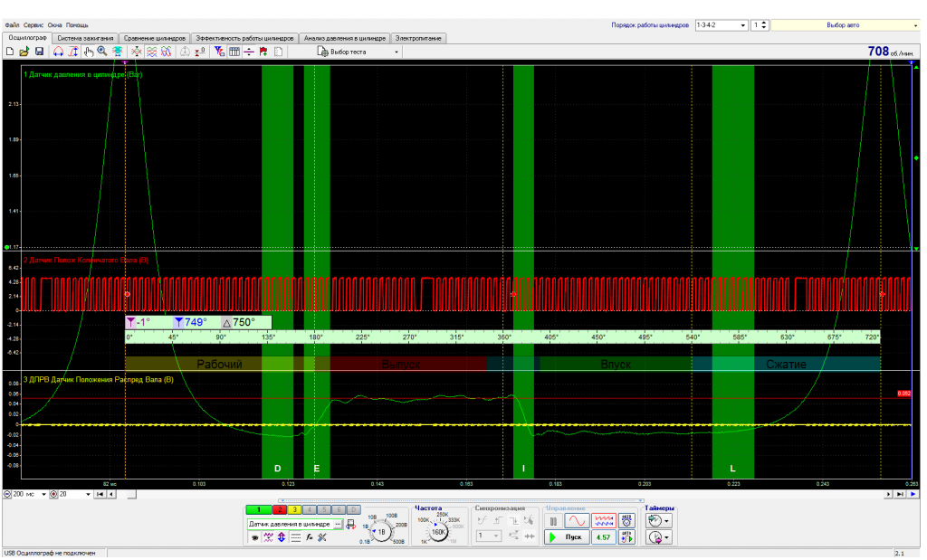Jump to record start with skip-back button
The width and height of the screenshot is (927, 560).
[x=100, y=495]
